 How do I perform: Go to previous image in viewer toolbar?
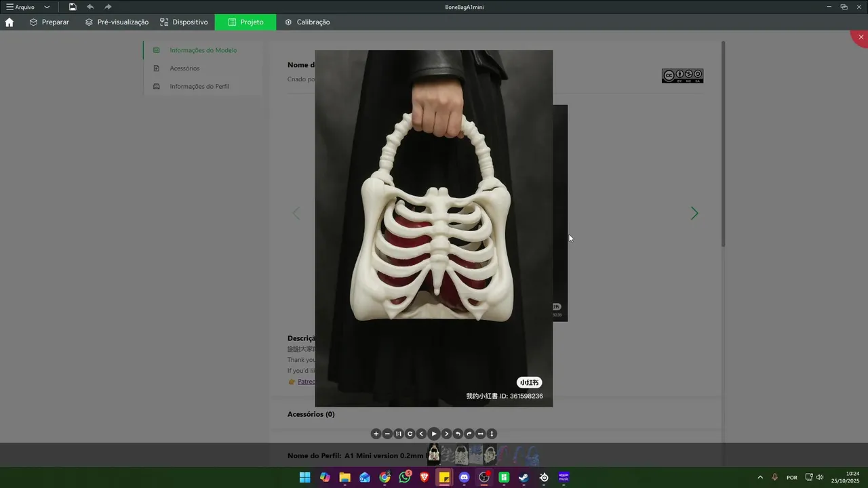(421, 434)
